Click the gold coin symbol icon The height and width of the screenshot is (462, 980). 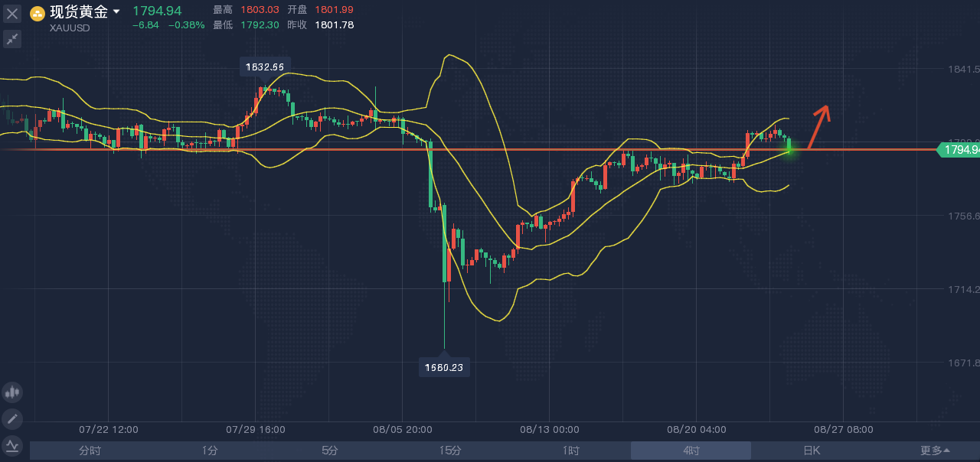point(38,13)
